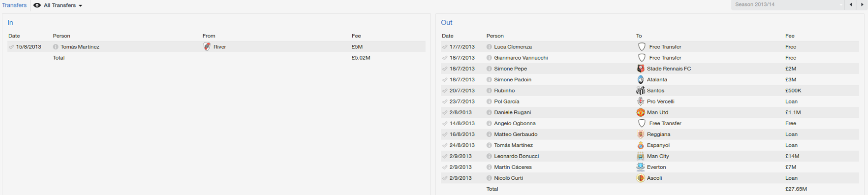Click the Atalanta club badge

coord(640,79)
